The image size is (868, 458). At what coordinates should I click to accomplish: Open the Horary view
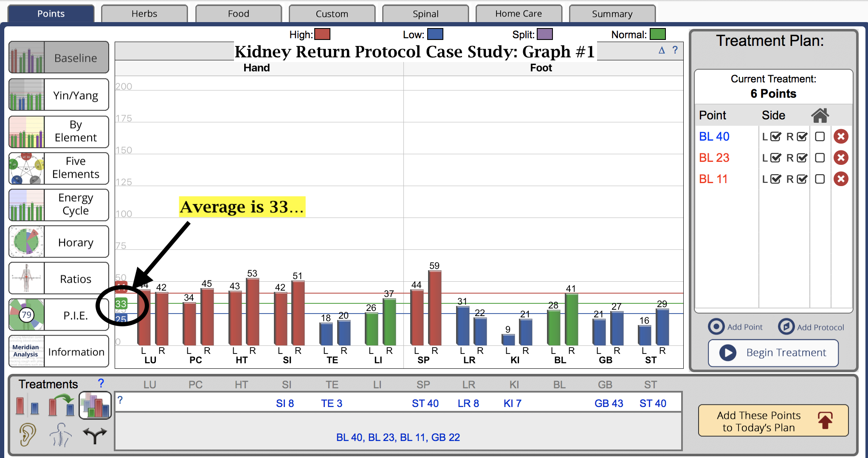[x=59, y=241]
